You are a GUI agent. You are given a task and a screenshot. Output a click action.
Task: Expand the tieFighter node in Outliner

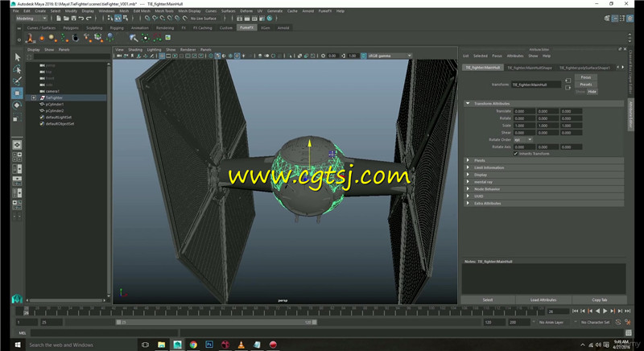coord(34,97)
